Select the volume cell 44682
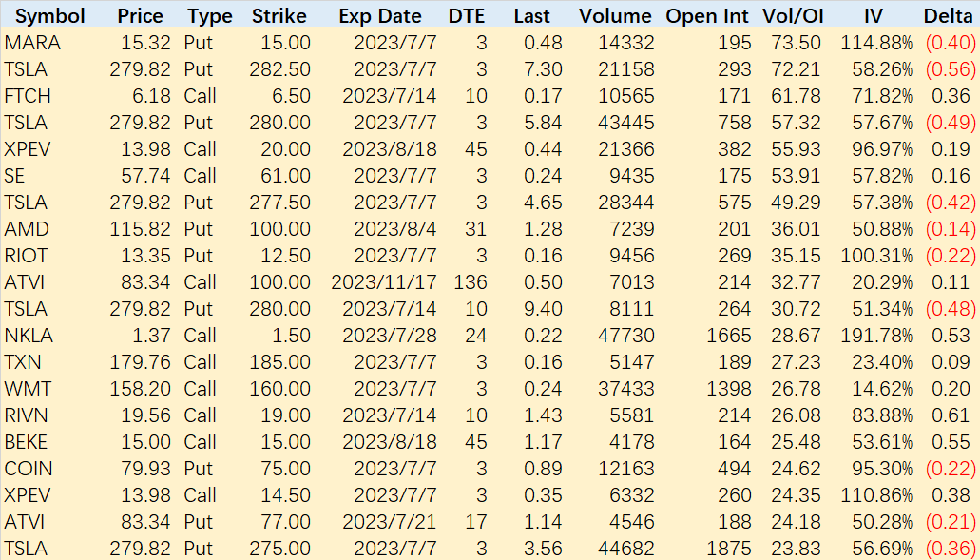 click(626, 549)
